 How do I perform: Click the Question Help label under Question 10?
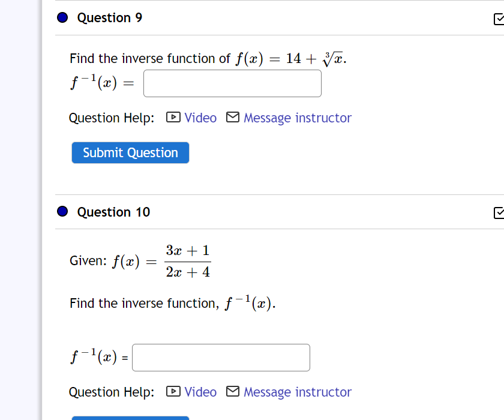point(111,392)
